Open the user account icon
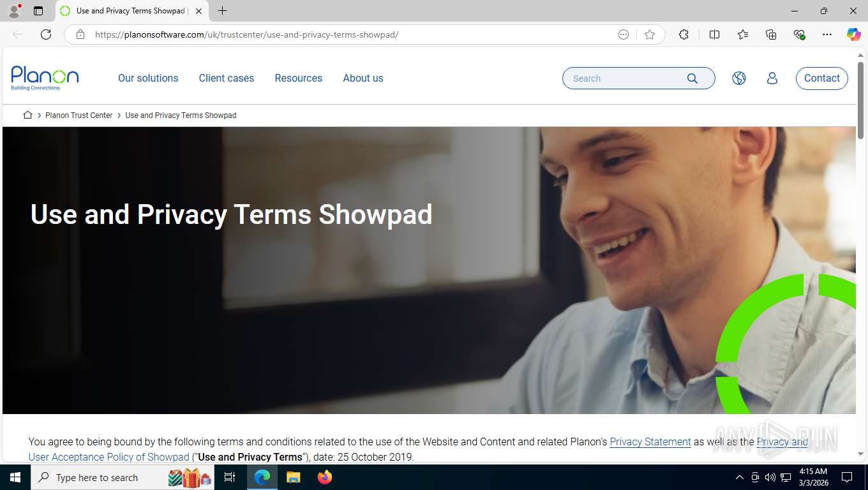The height and width of the screenshot is (490, 868). tap(772, 78)
